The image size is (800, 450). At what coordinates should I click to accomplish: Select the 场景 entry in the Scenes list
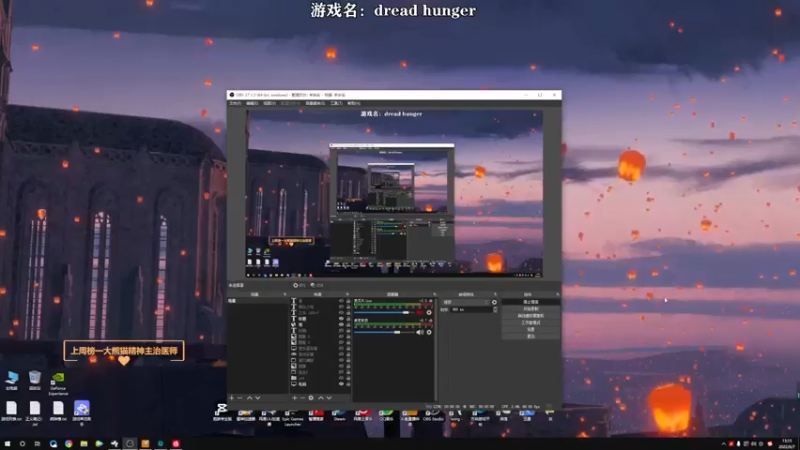click(x=257, y=301)
